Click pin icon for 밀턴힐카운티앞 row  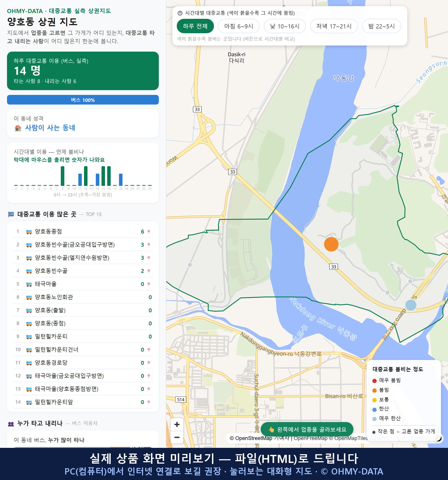pos(149,402)
